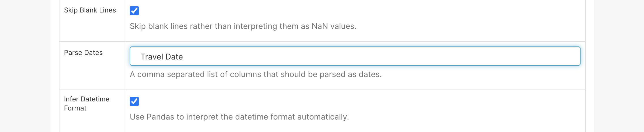
Task: Click the Pandas datetime help text
Action: coord(239,117)
